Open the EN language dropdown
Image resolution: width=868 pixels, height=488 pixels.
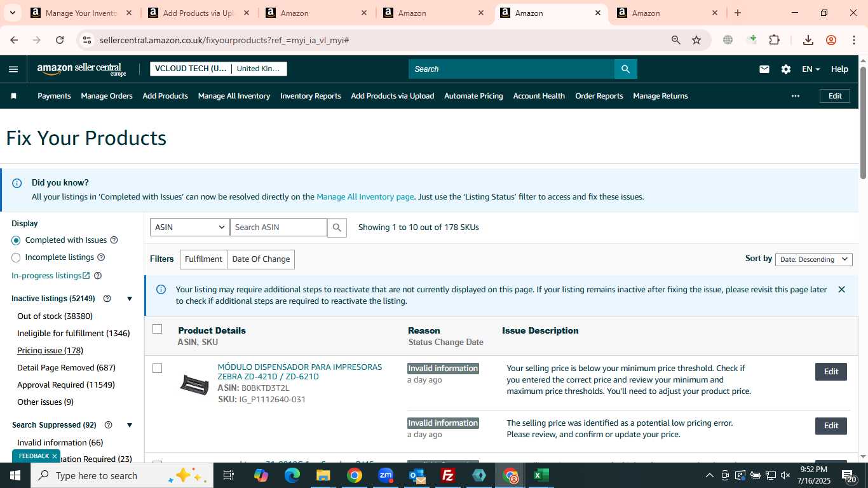click(x=811, y=69)
